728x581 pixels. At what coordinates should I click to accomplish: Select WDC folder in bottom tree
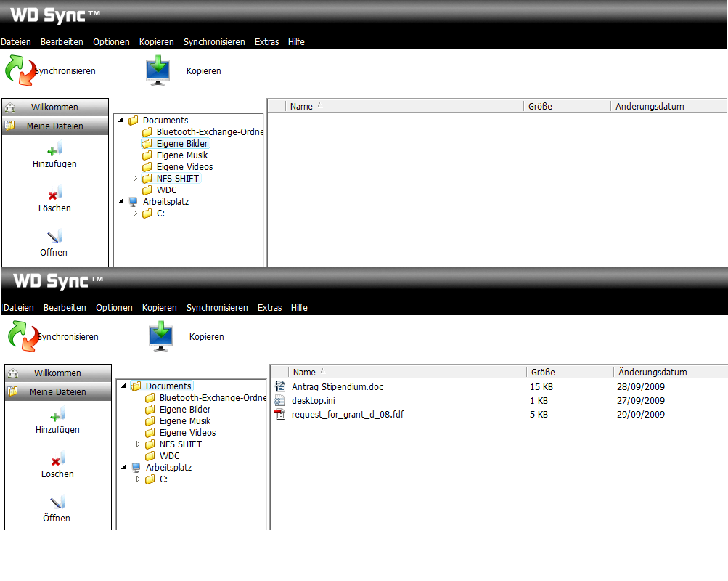169,455
